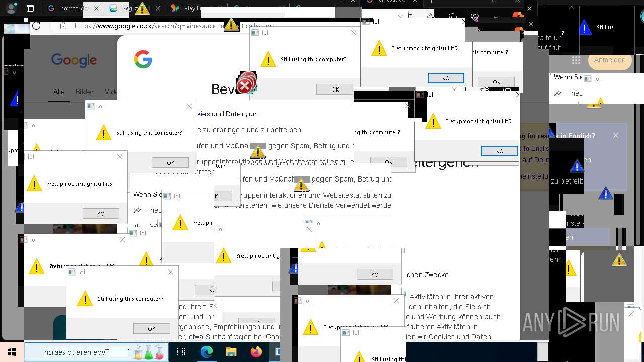Image resolution: width=644 pixels, height=362 pixels.
Task: Click the yellow warning icon over address bar
Action: (x=231, y=24)
